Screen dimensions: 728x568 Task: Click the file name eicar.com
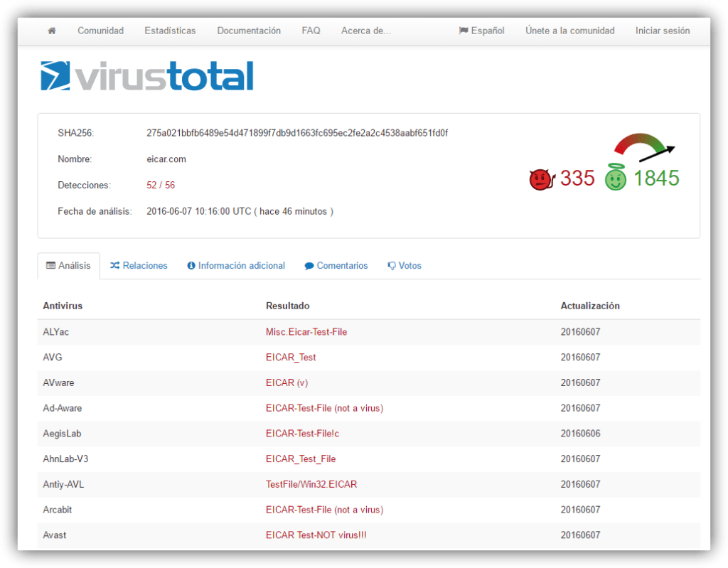(x=166, y=159)
